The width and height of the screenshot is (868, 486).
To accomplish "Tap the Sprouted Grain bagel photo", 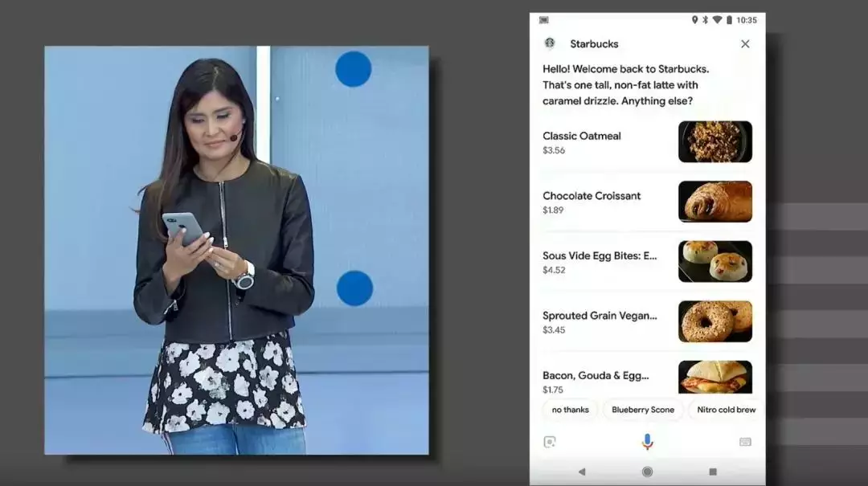I will pos(715,321).
